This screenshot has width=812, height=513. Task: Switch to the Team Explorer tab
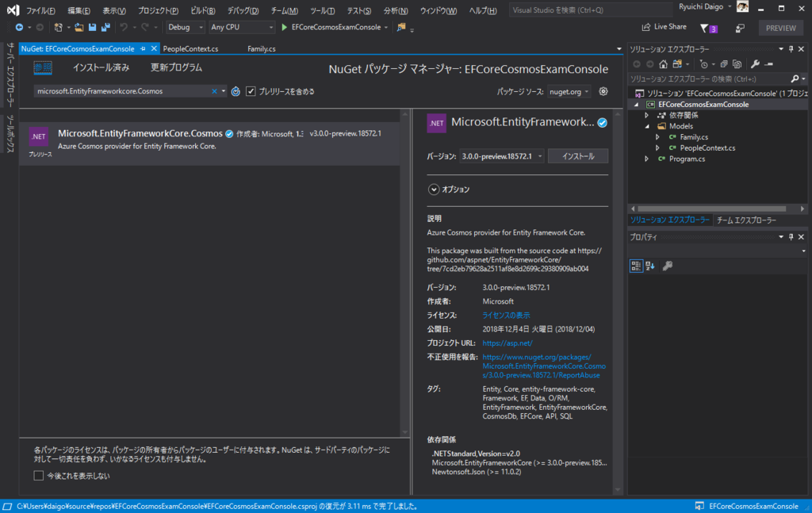click(x=746, y=220)
